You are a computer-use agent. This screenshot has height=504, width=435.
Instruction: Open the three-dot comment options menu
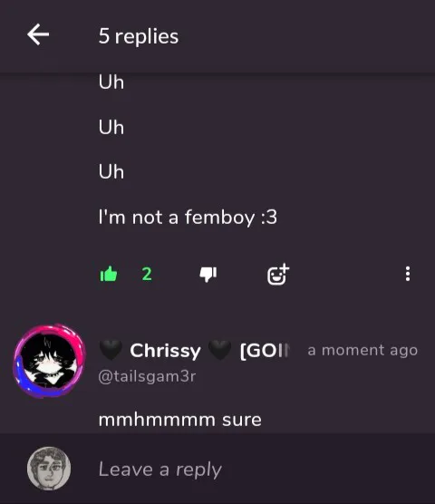point(408,274)
